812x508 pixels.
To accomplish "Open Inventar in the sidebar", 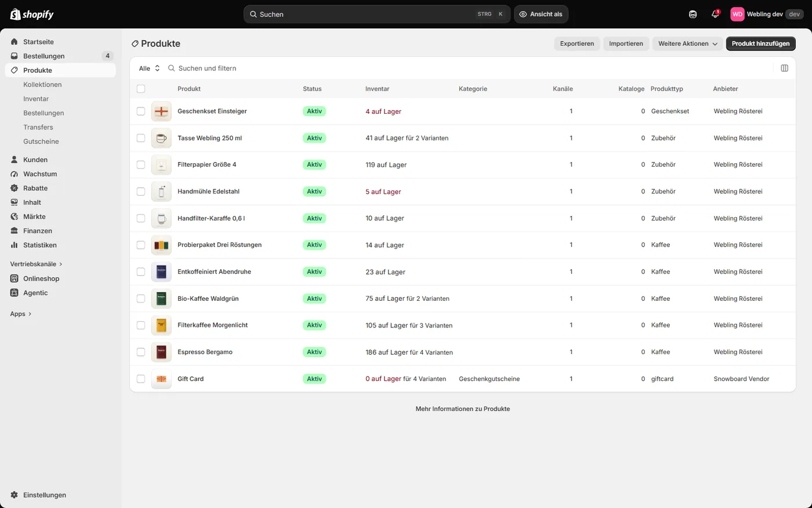I will (36, 99).
